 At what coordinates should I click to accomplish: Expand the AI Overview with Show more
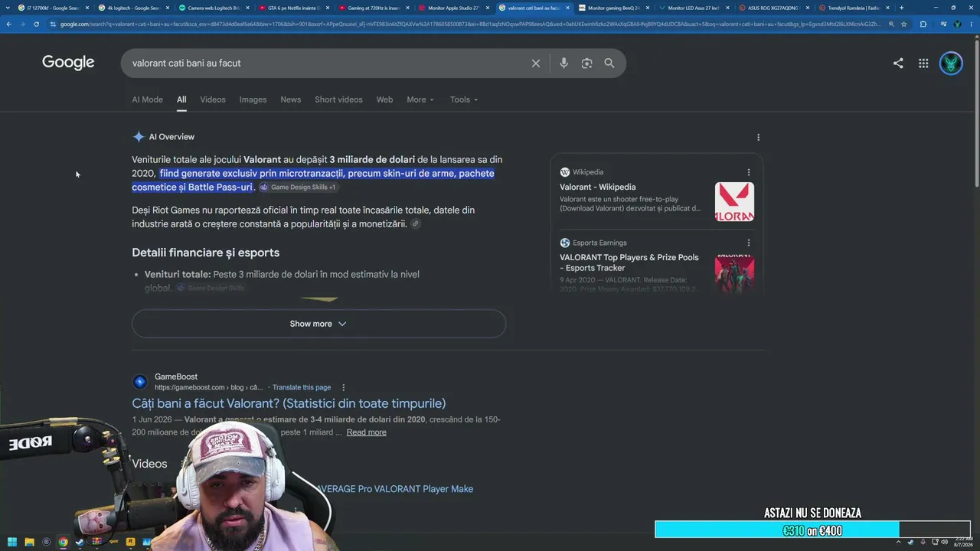point(318,324)
